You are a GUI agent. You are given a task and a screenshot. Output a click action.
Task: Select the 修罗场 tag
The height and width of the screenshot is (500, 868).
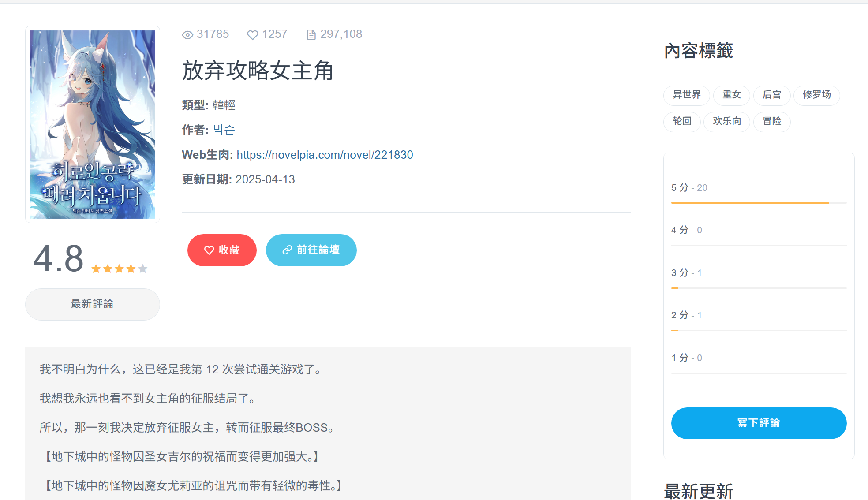816,95
